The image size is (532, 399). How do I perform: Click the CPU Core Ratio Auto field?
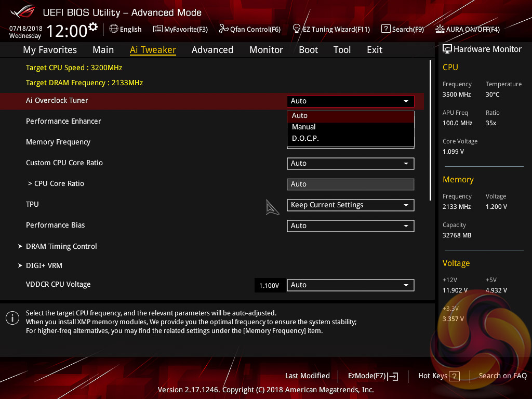351,184
